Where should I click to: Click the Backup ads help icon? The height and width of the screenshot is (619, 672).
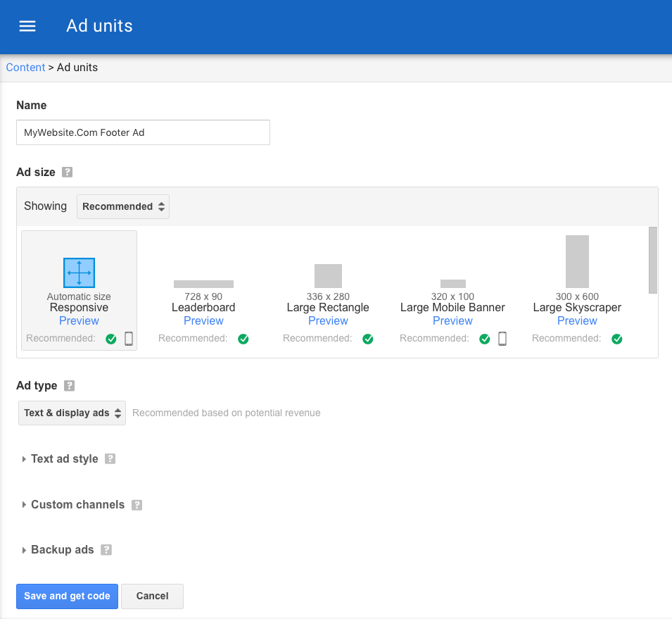[x=106, y=549]
